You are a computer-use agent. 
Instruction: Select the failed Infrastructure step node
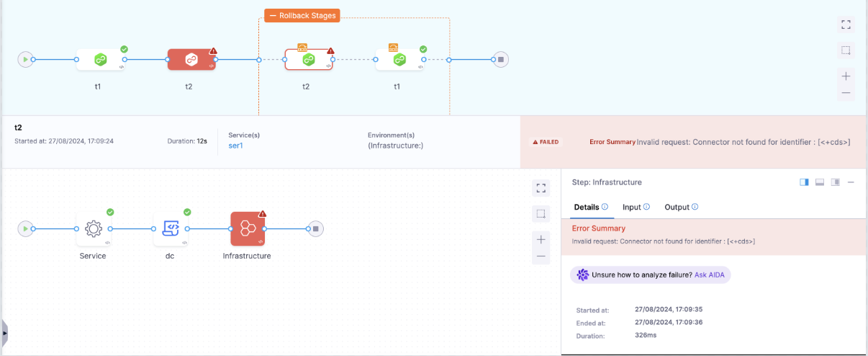248,229
